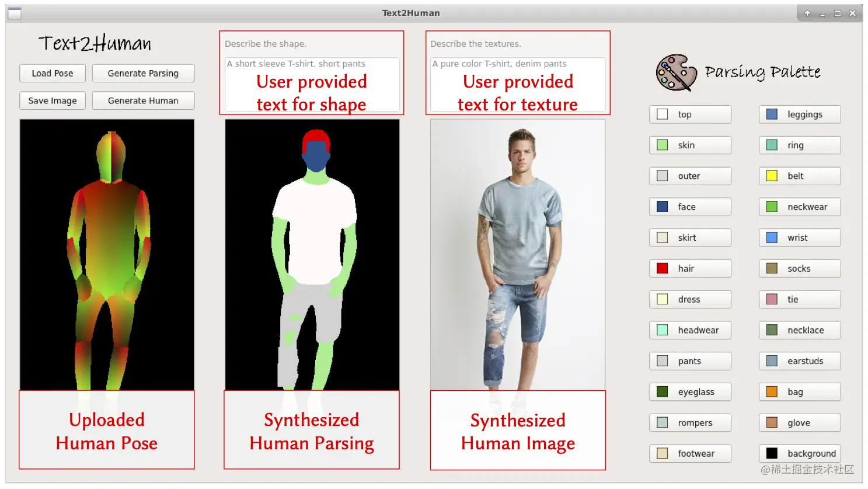Pick the 'earstuds' palette button
Viewport: 868px width, 489px height.
click(x=800, y=361)
